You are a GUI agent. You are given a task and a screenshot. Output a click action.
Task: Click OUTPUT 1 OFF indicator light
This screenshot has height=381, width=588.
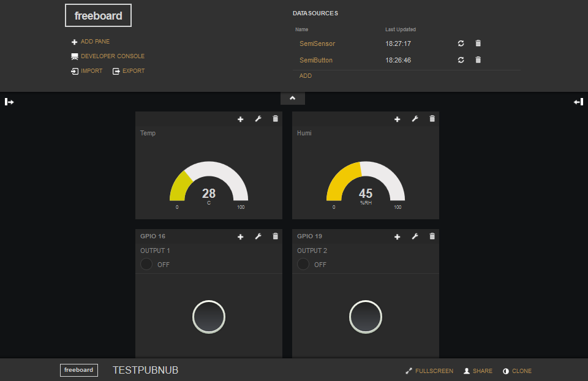146,265
